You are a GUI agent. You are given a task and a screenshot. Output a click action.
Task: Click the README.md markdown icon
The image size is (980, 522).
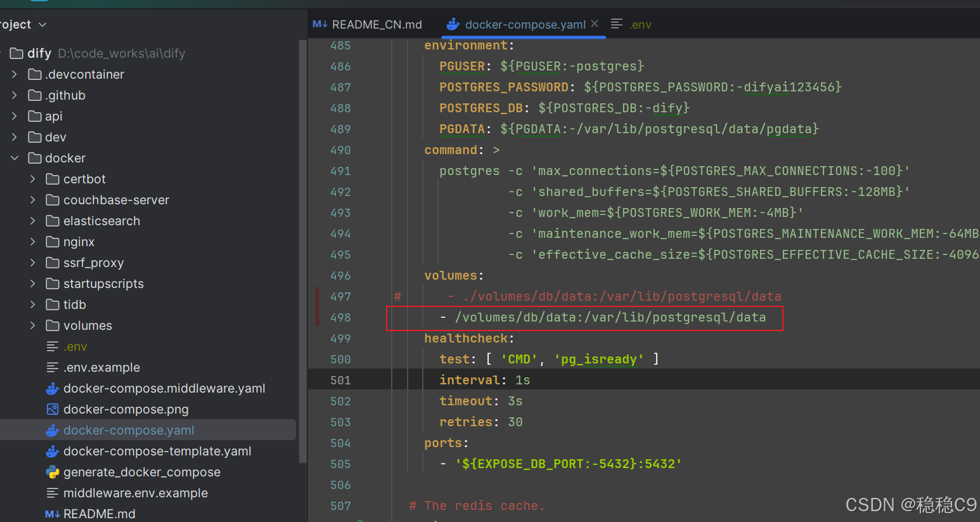[x=53, y=514]
